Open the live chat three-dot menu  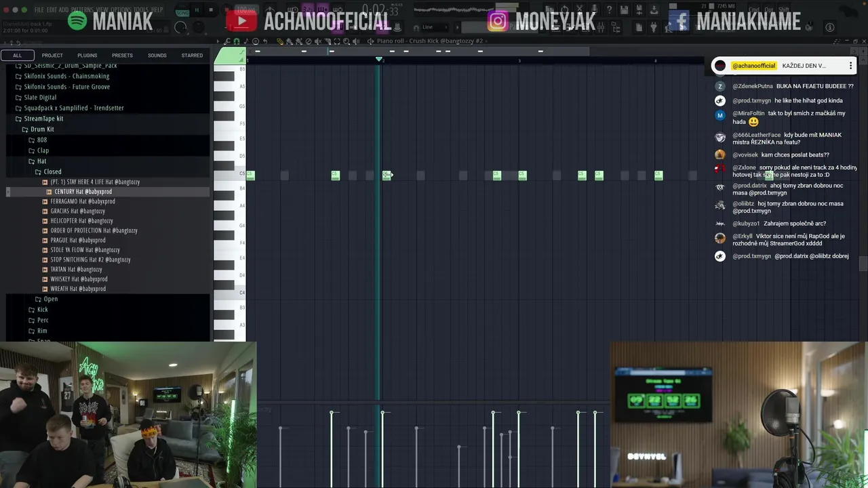tap(850, 66)
